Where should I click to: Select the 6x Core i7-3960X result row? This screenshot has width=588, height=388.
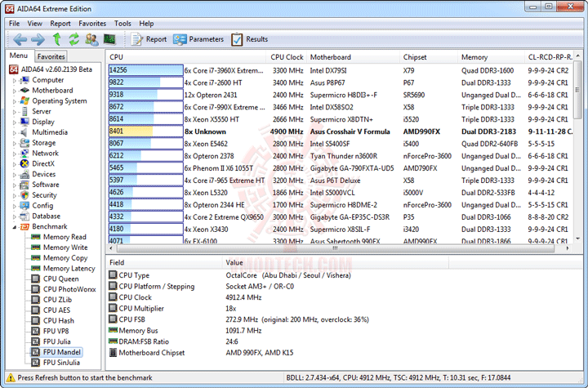coord(341,70)
